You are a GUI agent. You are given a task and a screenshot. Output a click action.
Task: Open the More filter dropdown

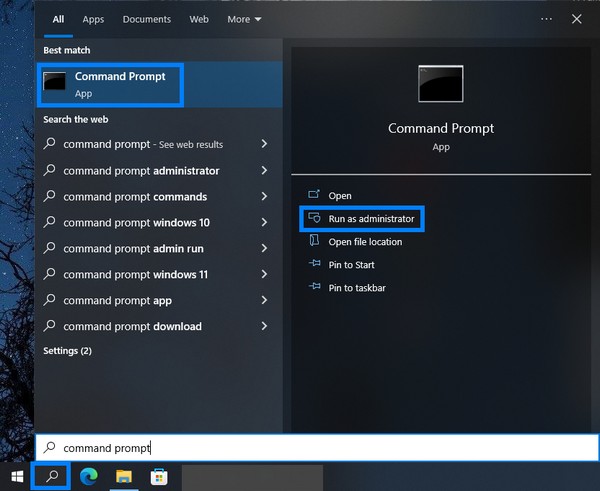coord(244,19)
